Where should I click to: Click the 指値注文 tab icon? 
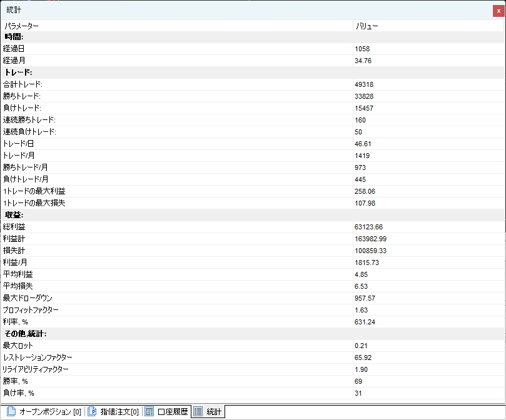pos(92,411)
